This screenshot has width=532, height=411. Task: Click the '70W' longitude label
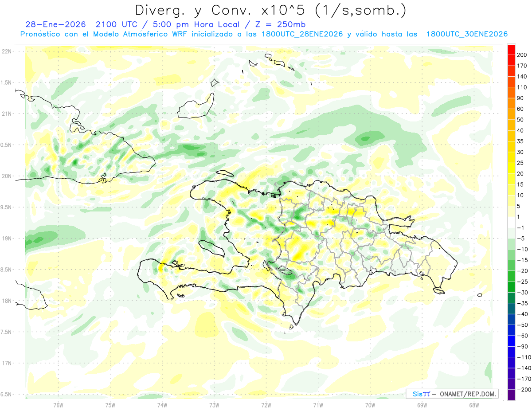370,405
